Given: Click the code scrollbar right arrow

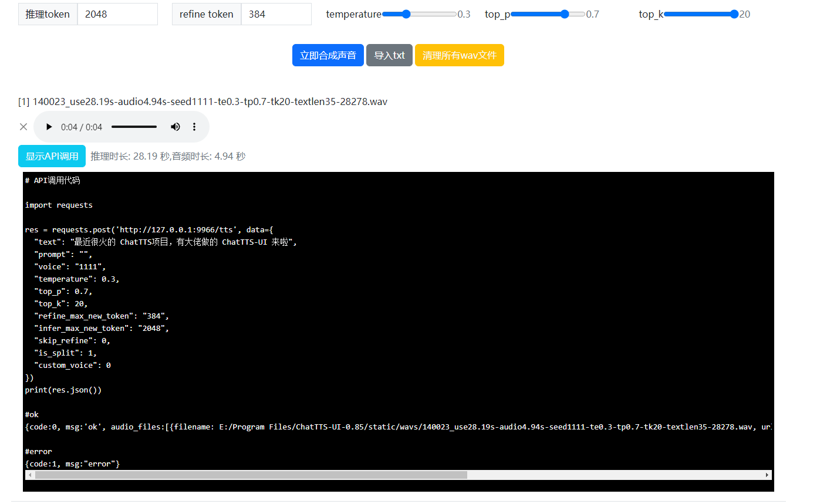Looking at the screenshot, I should (x=767, y=475).
